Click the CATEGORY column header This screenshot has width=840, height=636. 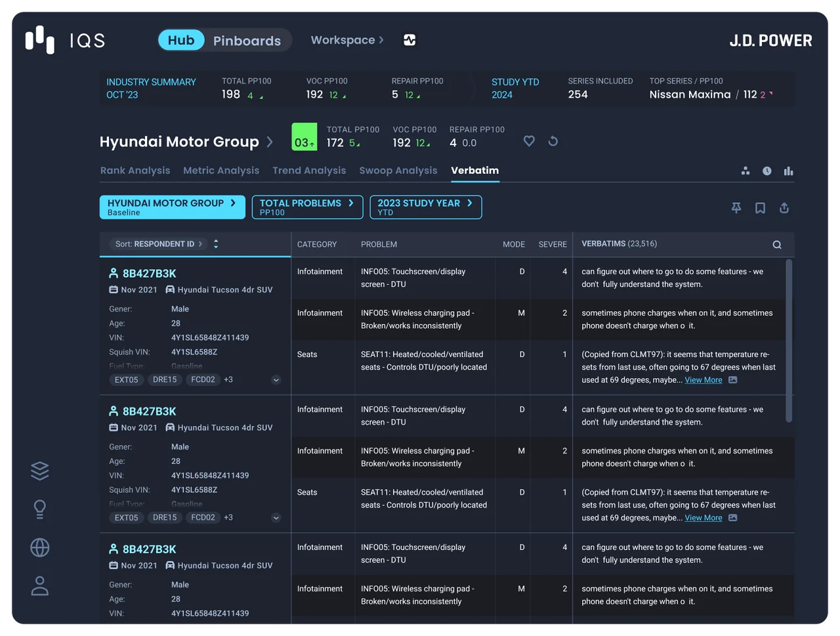tap(317, 244)
